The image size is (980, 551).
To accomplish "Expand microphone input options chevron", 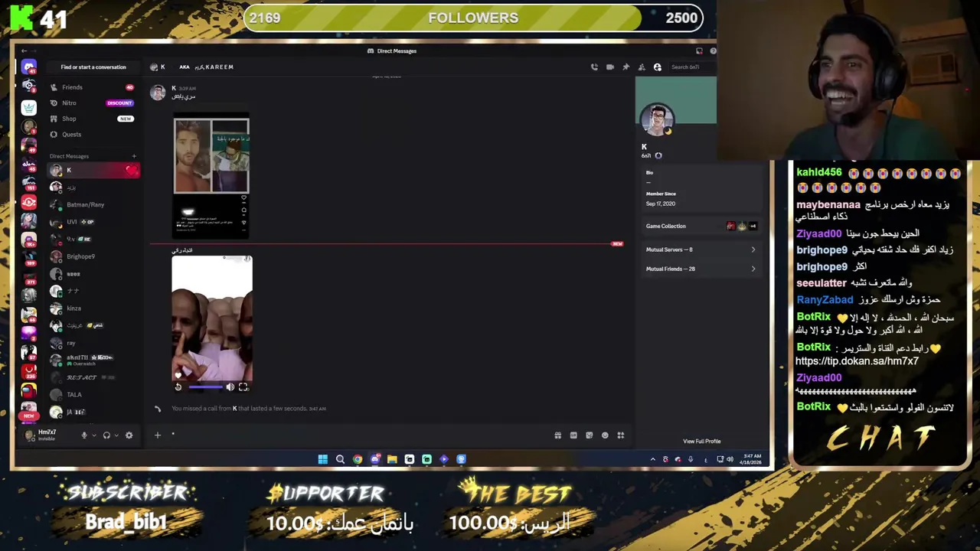I will pos(94,435).
